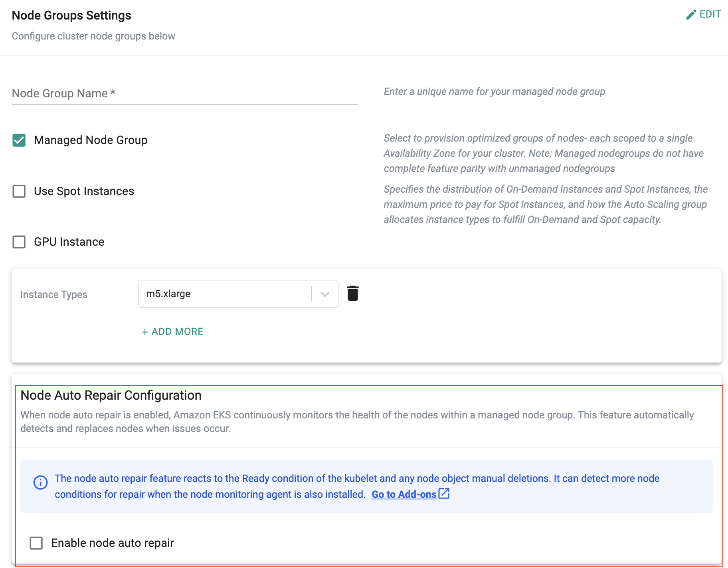Click the info icon in the blue banner

pyautogui.click(x=40, y=482)
